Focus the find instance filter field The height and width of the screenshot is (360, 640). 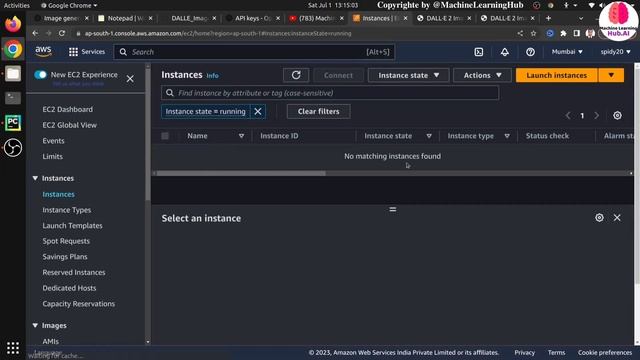click(330, 93)
